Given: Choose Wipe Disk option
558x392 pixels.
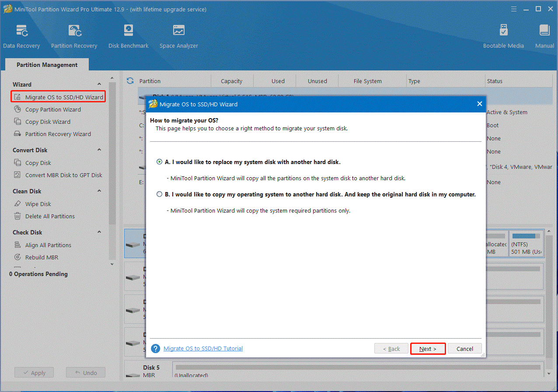Looking at the screenshot, I should (x=38, y=204).
